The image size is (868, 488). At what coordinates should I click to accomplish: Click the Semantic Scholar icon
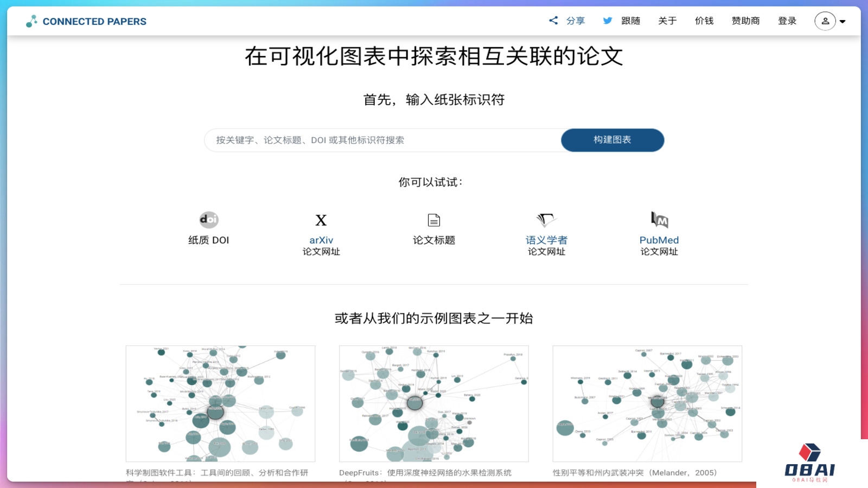(546, 220)
